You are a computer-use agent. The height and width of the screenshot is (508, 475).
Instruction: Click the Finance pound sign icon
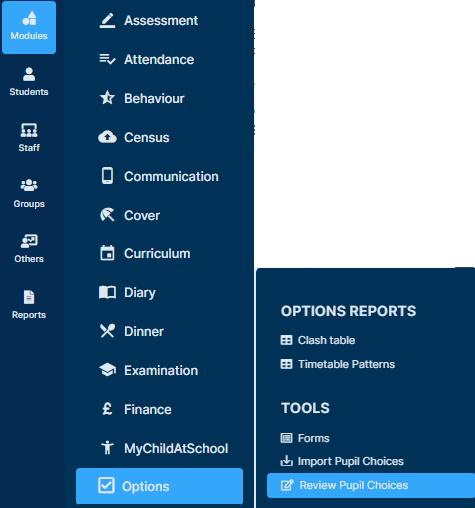coord(107,409)
